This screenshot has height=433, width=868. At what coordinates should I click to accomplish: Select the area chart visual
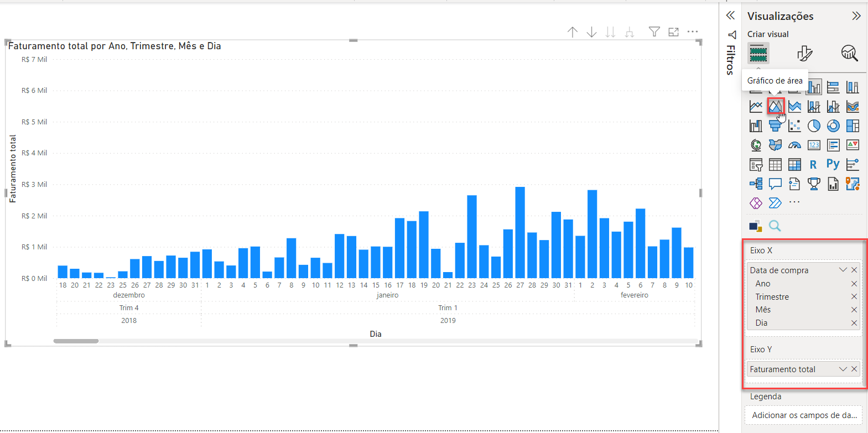pyautogui.click(x=775, y=107)
